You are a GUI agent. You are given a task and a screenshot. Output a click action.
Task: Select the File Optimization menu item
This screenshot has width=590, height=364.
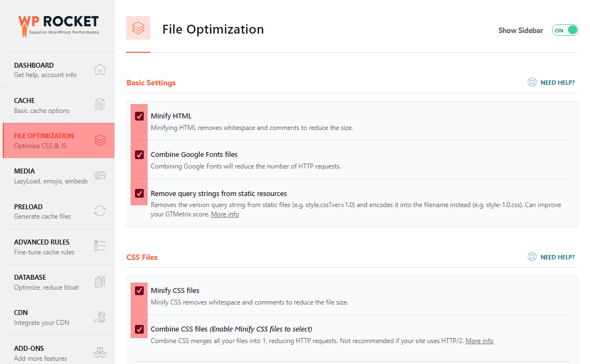(x=59, y=140)
